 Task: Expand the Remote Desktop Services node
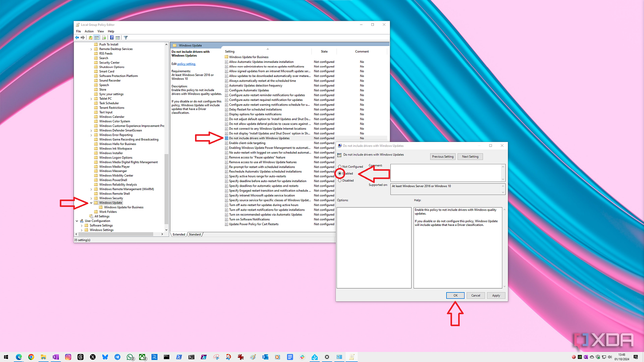click(x=91, y=49)
